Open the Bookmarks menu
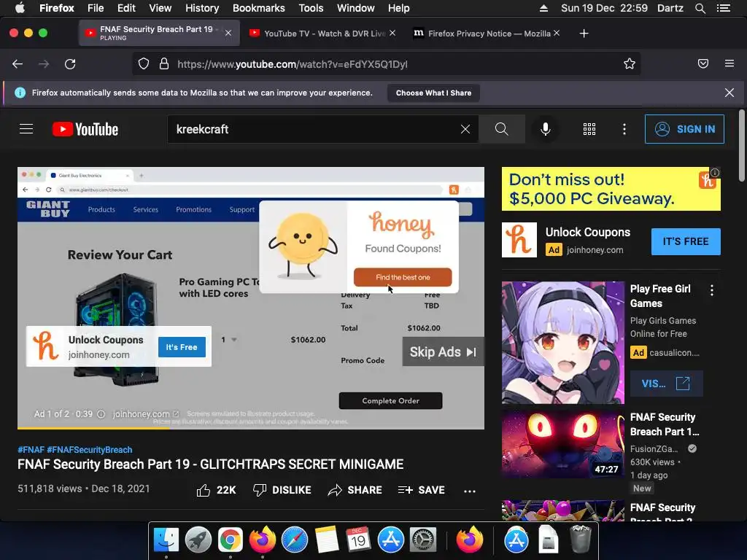The image size is (747, 560). [259, 8]
